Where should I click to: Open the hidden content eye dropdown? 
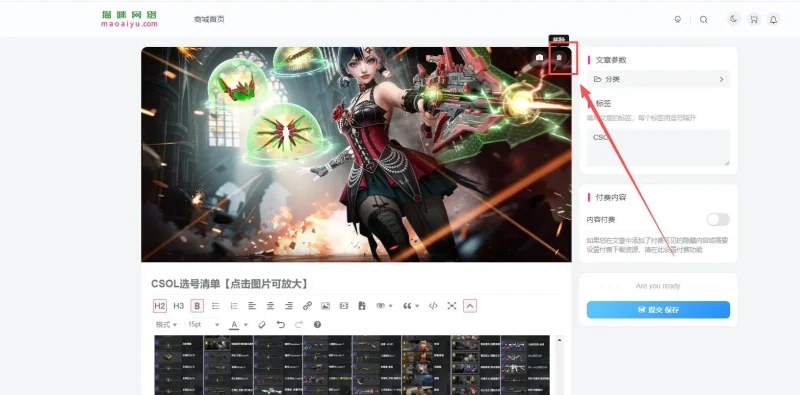click(x=384, y=306)
